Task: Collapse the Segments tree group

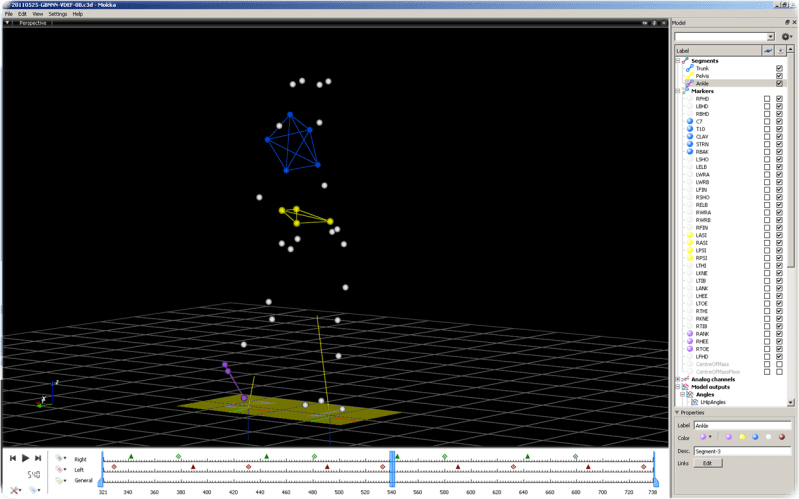Action: (678, 61)
